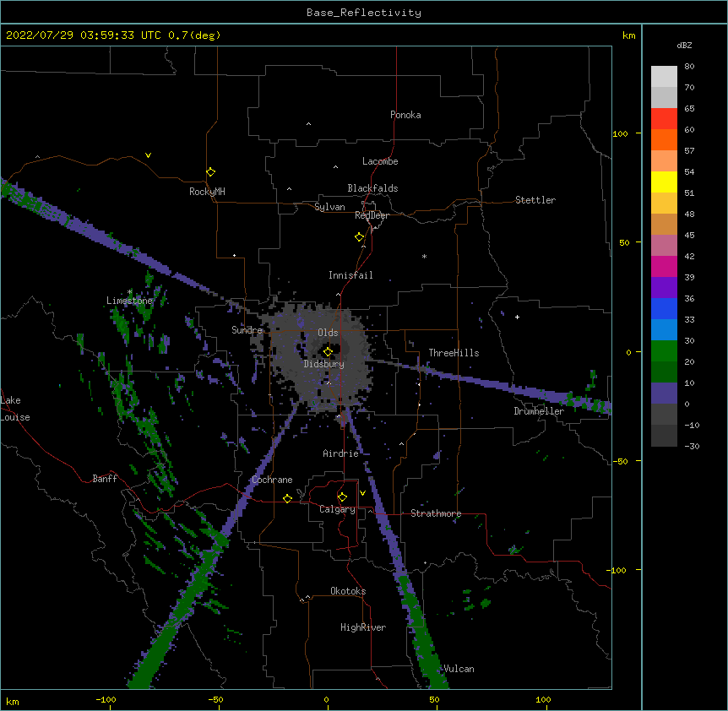Choose the bright green 30-20 dBZ swatch

664,351
